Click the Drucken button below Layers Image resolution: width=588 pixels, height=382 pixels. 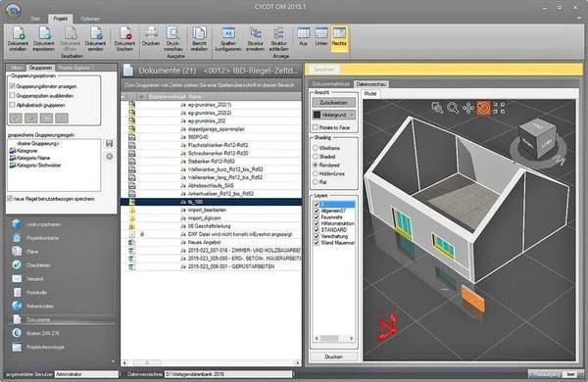click(333, 357)
